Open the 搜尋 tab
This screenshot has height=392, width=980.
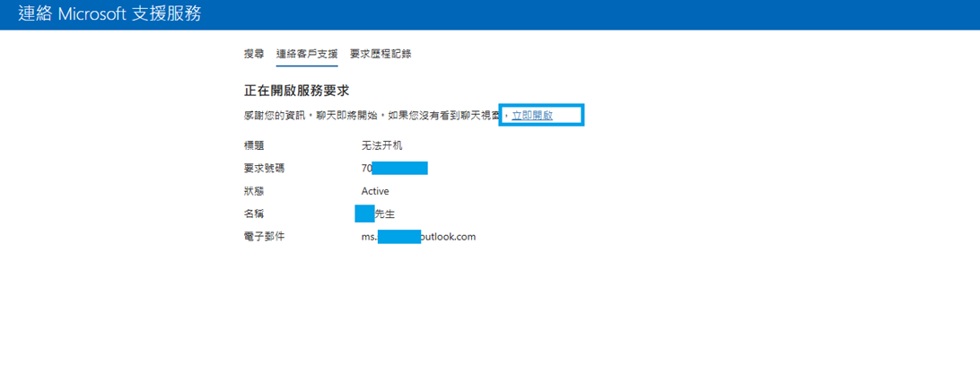click(x=254, y=54)
